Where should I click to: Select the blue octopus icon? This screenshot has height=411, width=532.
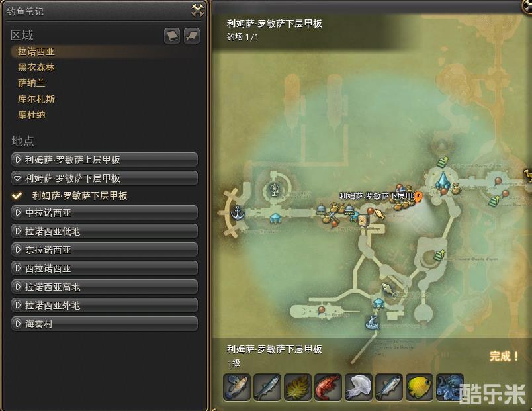tap(449, 387)
